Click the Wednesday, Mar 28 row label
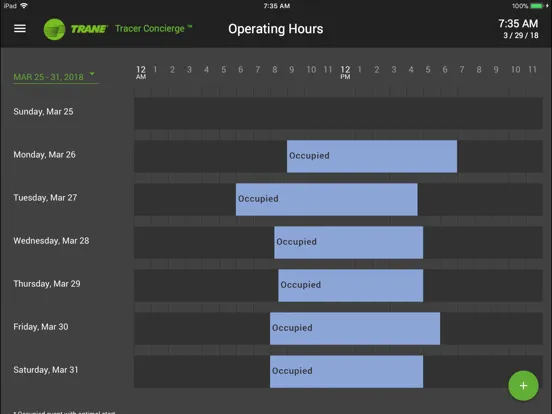 coord(51,241)
